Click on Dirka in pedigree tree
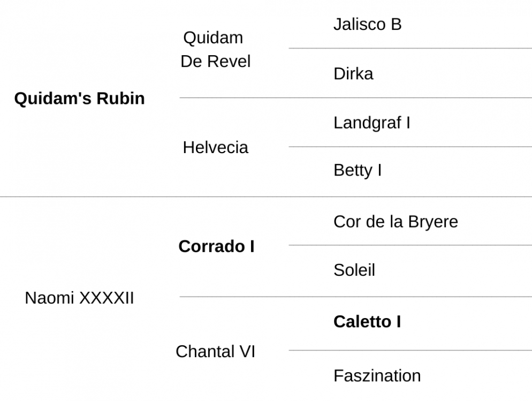The width and height of the screenshot is (532, 401). tap(353, 74)
